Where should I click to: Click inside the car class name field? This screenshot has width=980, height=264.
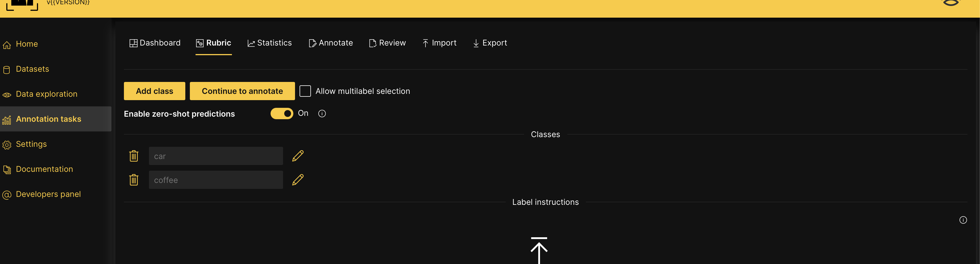[x=216, y=156]
